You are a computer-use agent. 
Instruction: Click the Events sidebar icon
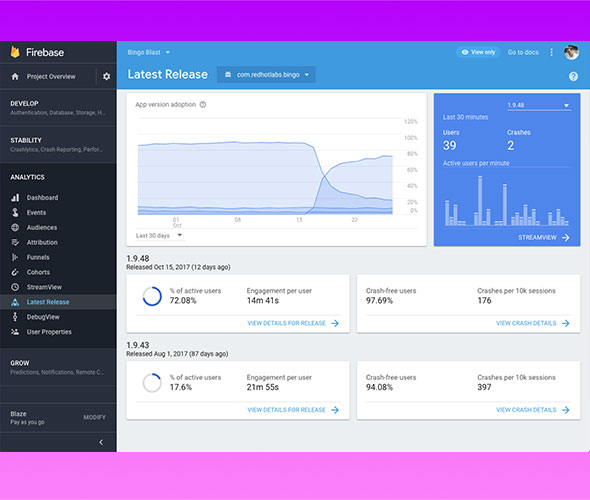15,213
